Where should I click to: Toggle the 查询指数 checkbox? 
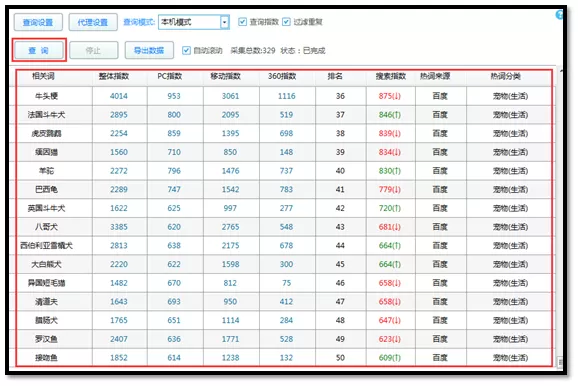242,22
